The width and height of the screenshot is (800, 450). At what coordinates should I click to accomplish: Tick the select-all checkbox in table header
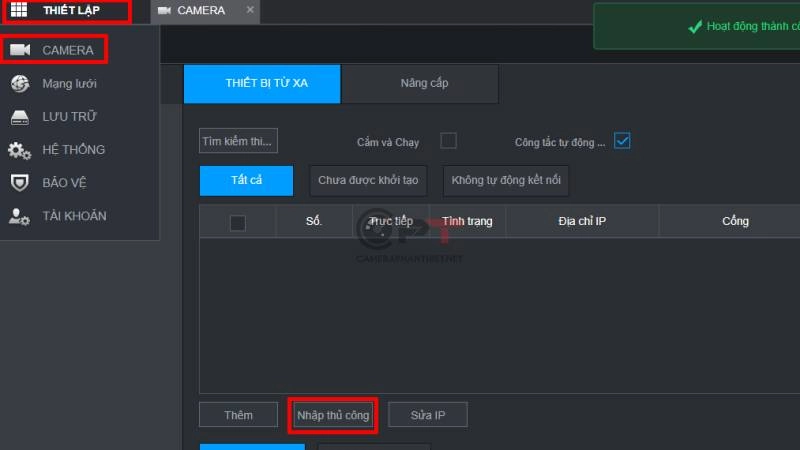pos(238,223)
